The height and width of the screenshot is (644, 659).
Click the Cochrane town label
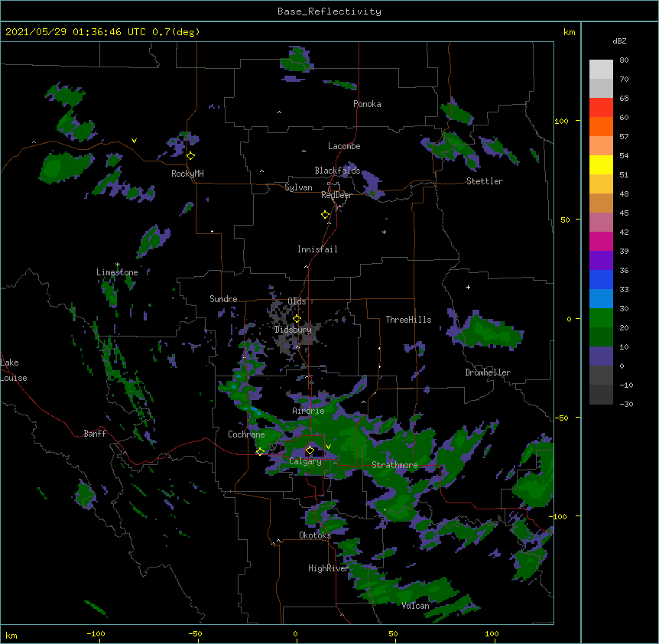coord(246,434)
